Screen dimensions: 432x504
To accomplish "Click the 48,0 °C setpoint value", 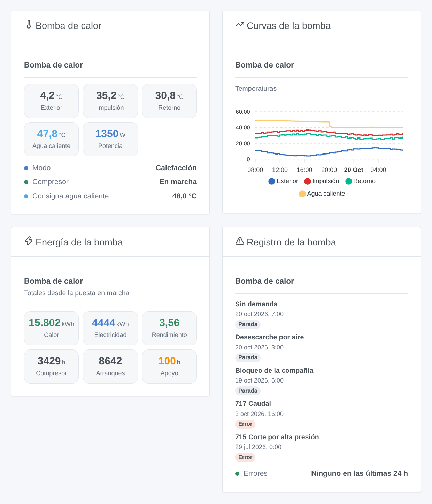I will coord(185,196).
